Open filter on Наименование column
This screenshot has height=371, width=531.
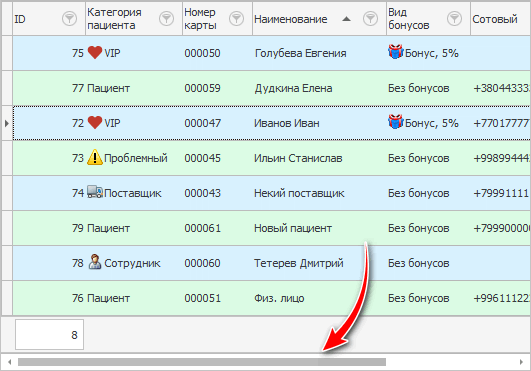(x=370, y=19)
